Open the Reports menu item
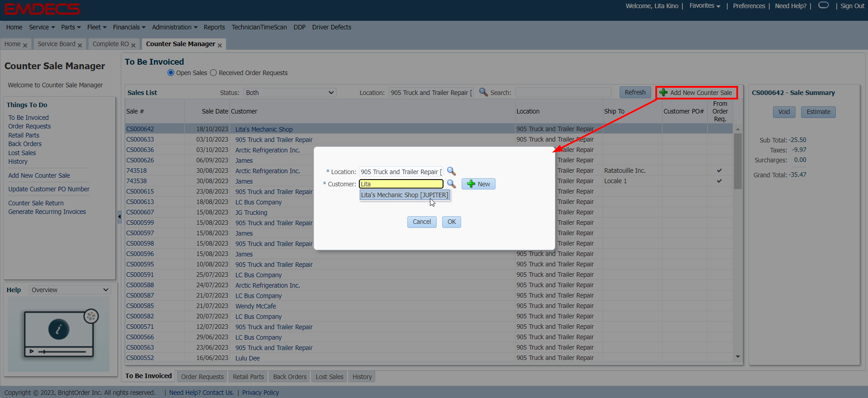This screenshot has width=868, height=398. 214,27
